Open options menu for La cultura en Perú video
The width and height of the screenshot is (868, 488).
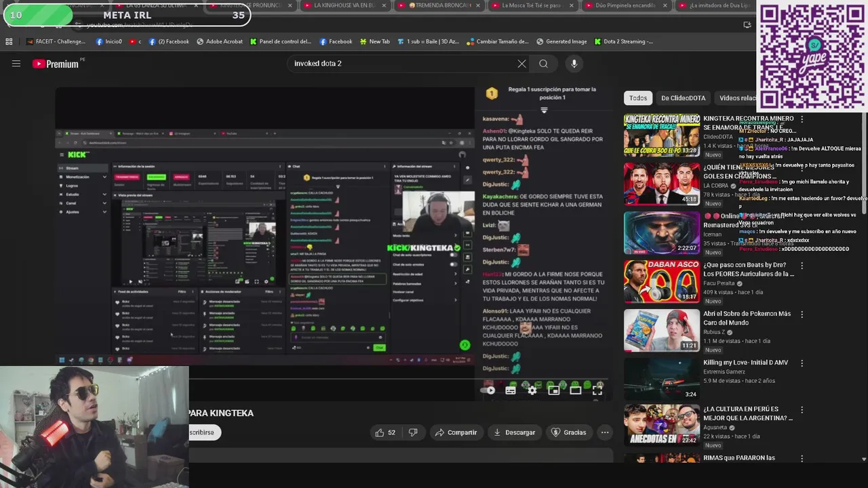pyautogui.click(x=802, y=410)
